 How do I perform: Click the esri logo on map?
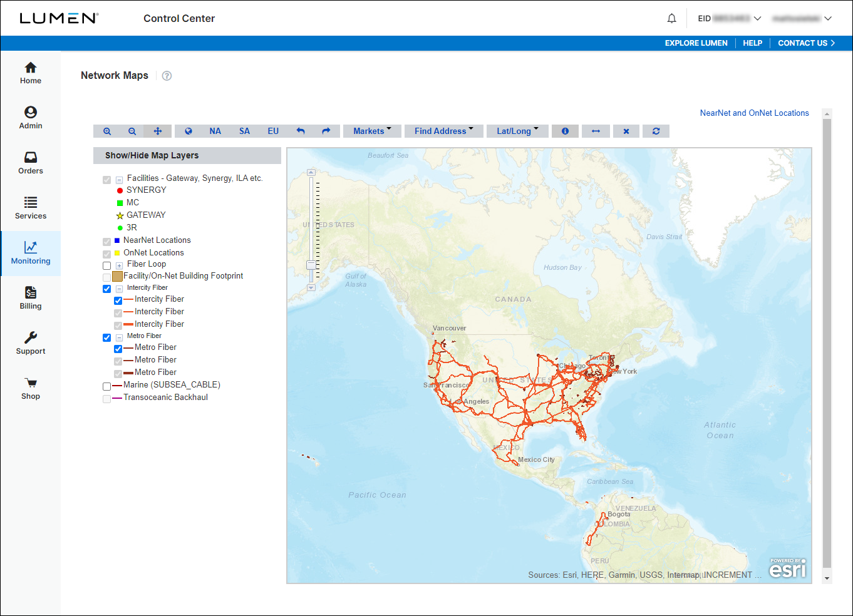click(x=788, y=568)
